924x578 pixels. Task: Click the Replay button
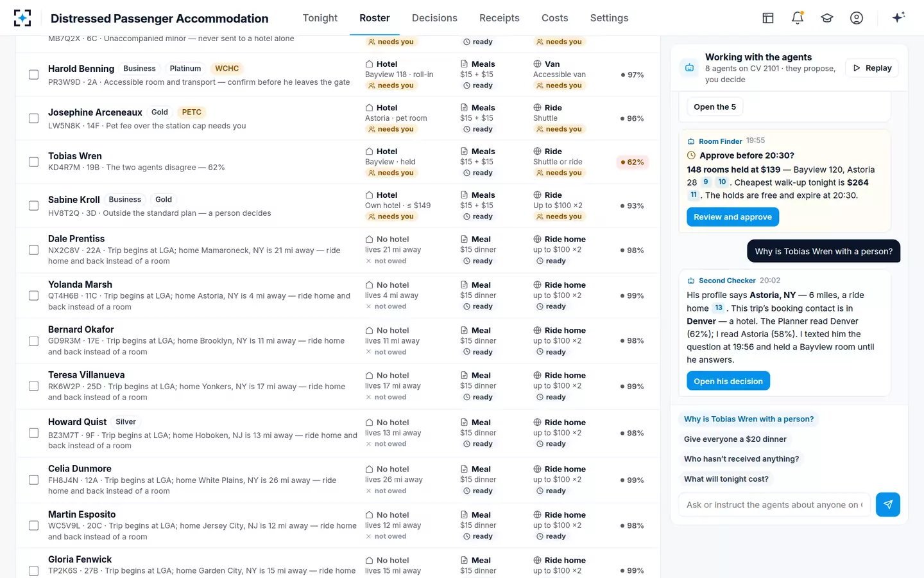pos(873,68)
